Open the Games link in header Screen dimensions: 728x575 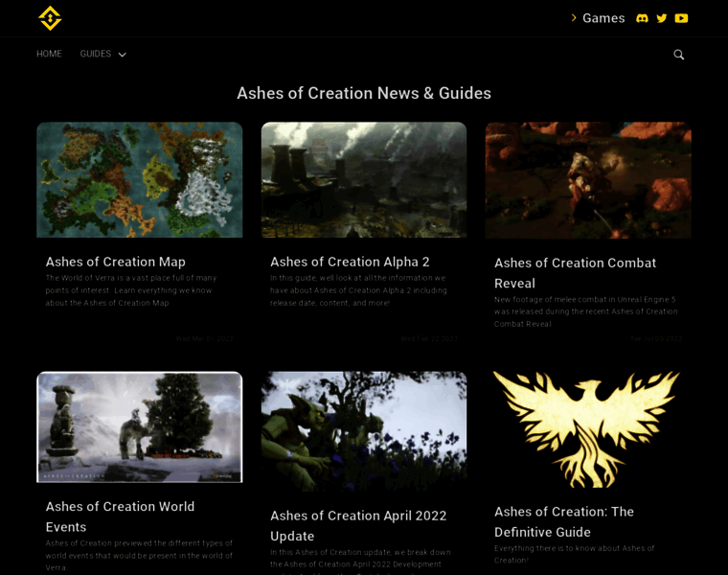click(603, 18)
